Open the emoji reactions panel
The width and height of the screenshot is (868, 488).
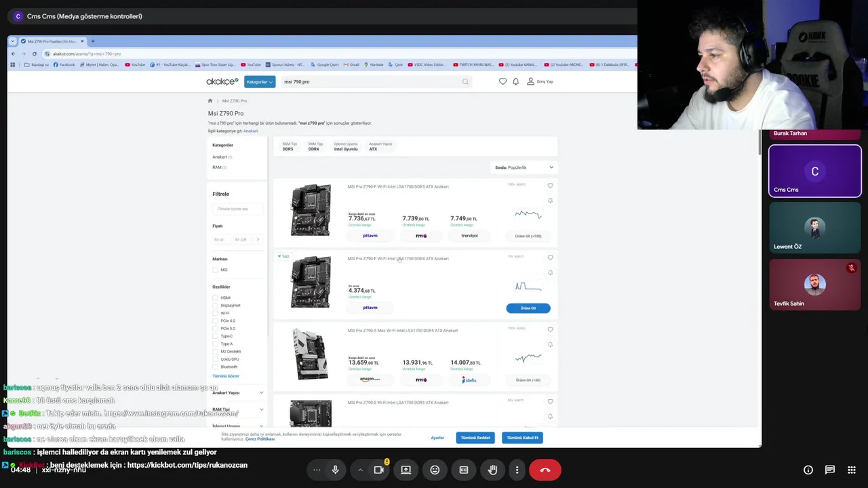435,470
